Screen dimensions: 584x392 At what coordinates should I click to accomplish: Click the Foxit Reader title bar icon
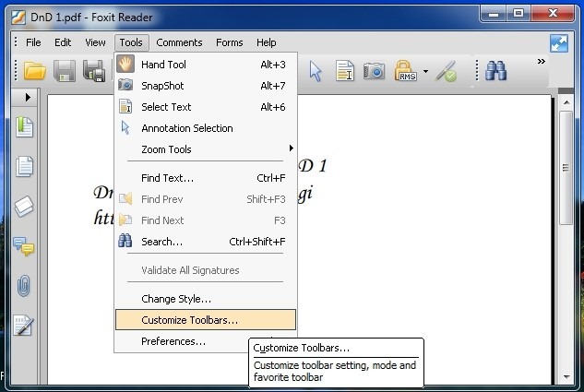coord(18,18)
